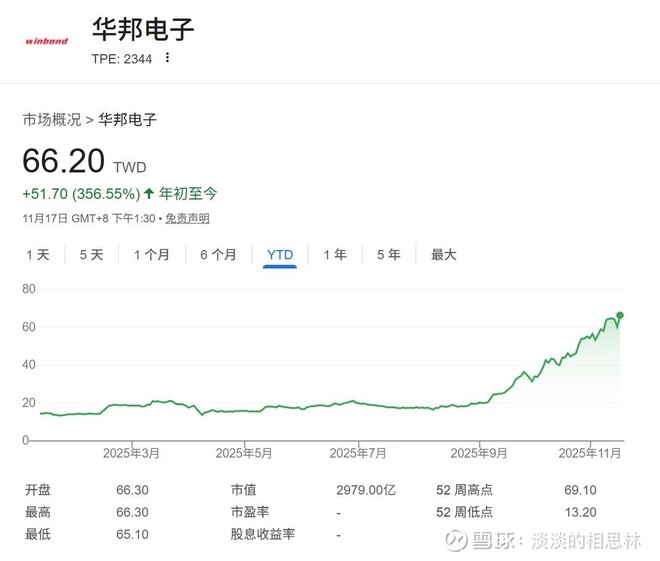Open the 免责声明 disclaimer link
The width and height of the screenshot is (660, 561).
(x=187, y=218)
